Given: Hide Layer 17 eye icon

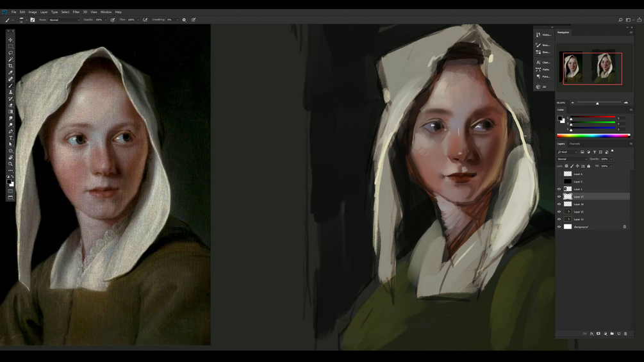Looking at the screenshot, I should click(559, 197).
